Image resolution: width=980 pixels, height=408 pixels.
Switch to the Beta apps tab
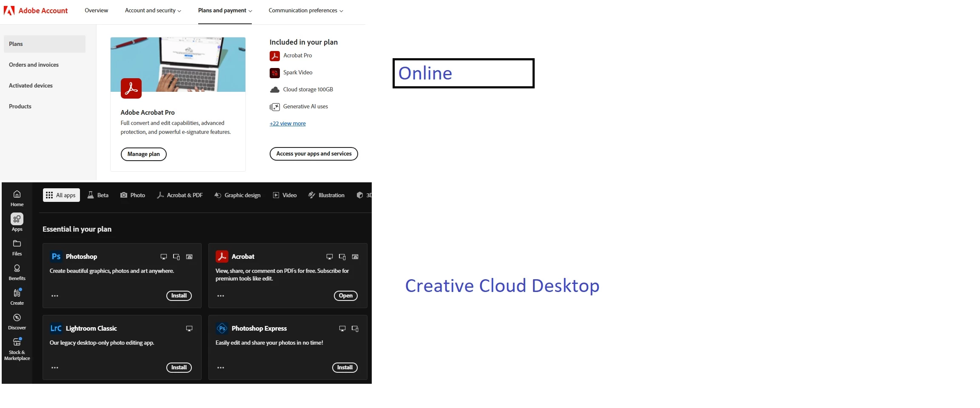pos(98,195)
